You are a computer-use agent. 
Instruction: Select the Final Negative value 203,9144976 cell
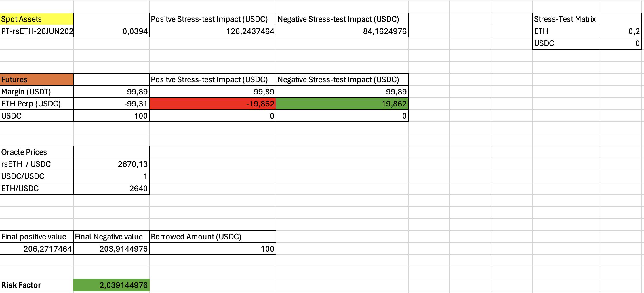111,249
